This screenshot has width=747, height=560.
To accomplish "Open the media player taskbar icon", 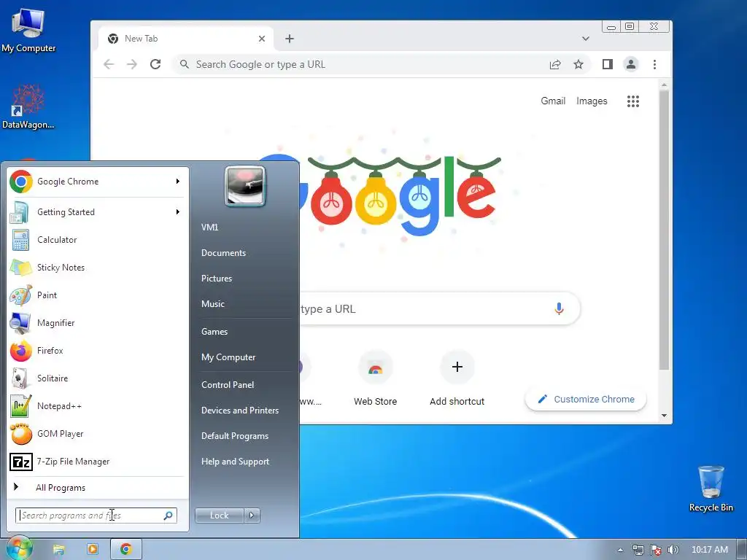I will point(93,550).
